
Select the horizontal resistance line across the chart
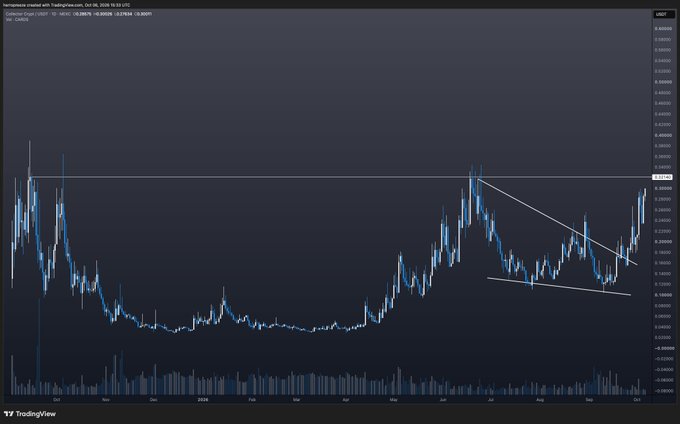coord(340,177)
